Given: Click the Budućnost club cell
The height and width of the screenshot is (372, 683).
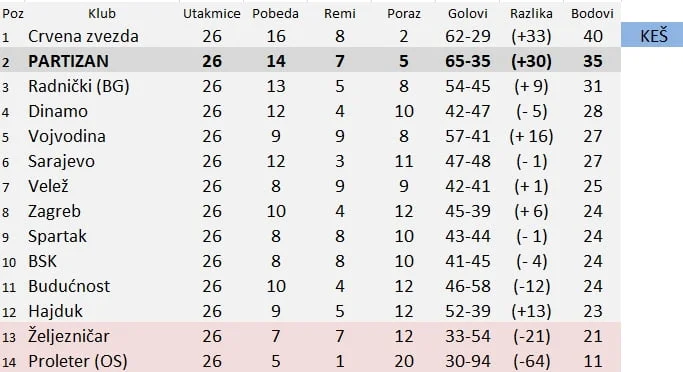Looking at the screenshot, I should [69, 286].
